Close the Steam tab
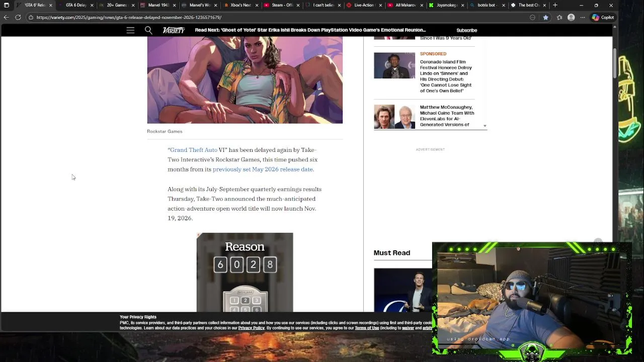Viewport: 644px width, 362px height. tap(298, 5)
